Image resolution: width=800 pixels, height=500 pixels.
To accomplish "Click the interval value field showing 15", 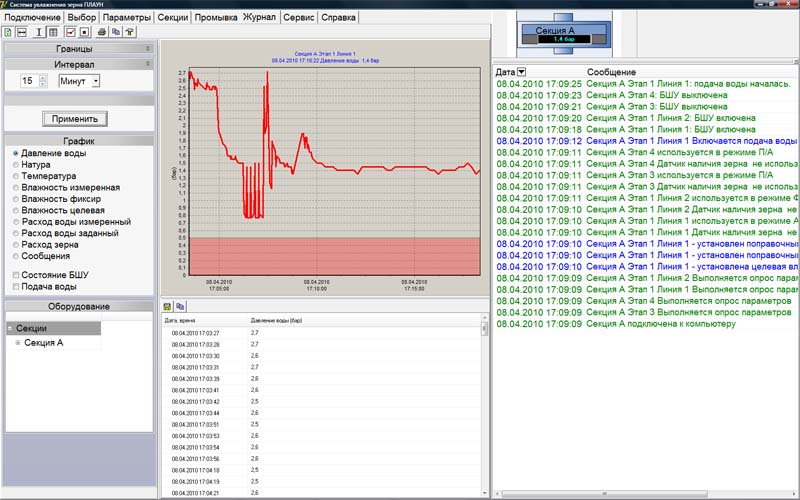I will point(29,81).
